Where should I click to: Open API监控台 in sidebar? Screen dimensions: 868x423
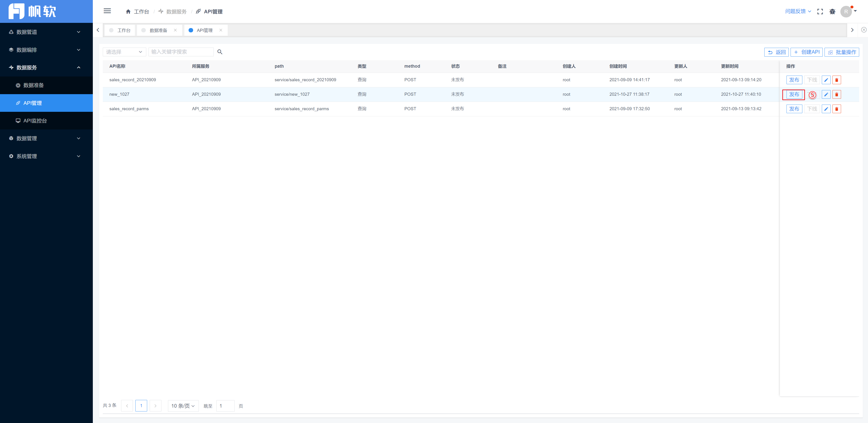pos(35,121)
